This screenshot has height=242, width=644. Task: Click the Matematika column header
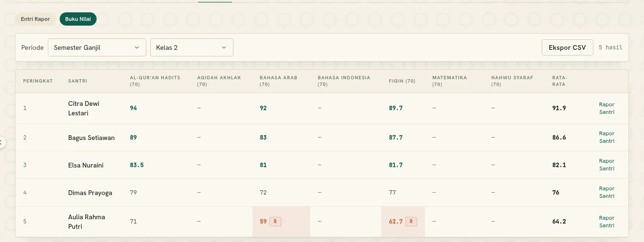click(449, 81)
